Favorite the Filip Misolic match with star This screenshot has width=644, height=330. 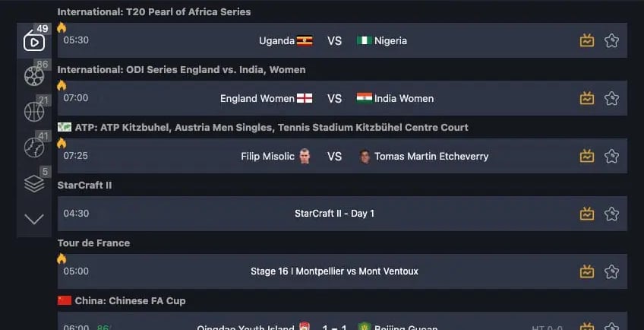click(x=611, y=156)
